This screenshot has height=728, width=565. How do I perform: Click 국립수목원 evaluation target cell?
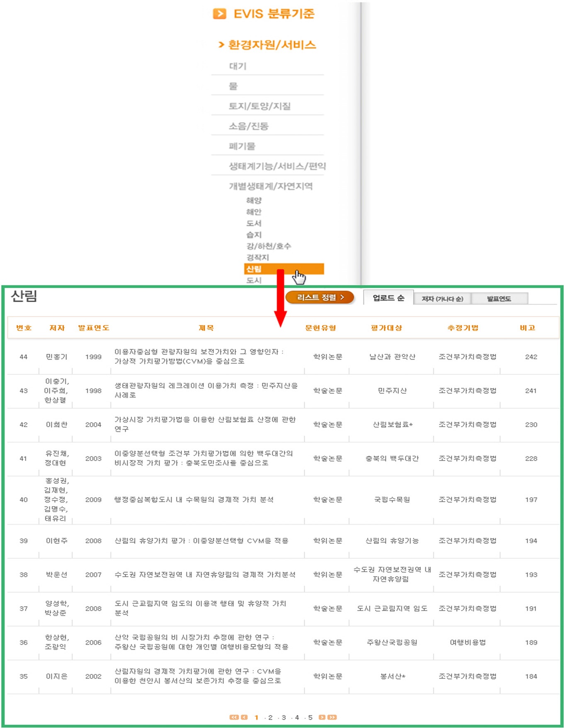tap(392, 500)
